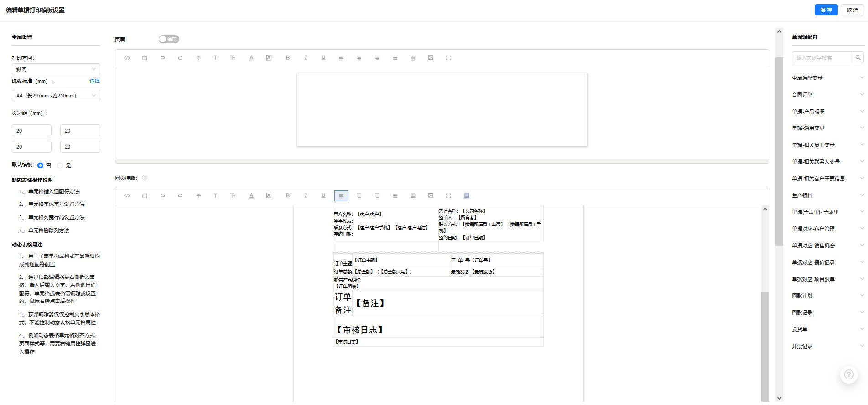Center-align text using 网页模板 toolbar icon

pos(359,195)
